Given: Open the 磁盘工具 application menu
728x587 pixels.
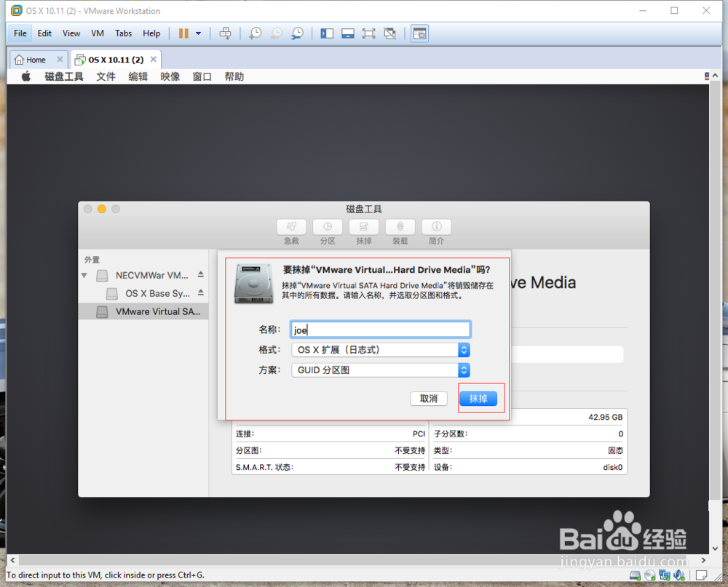Looking at the screenshot, I should [x=64, y=76].
